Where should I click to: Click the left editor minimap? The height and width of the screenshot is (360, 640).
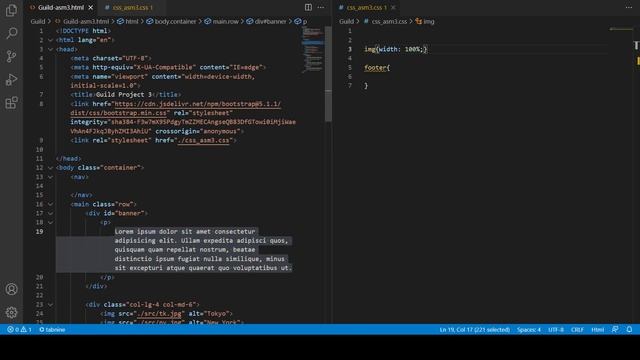[x=313, y=50]
